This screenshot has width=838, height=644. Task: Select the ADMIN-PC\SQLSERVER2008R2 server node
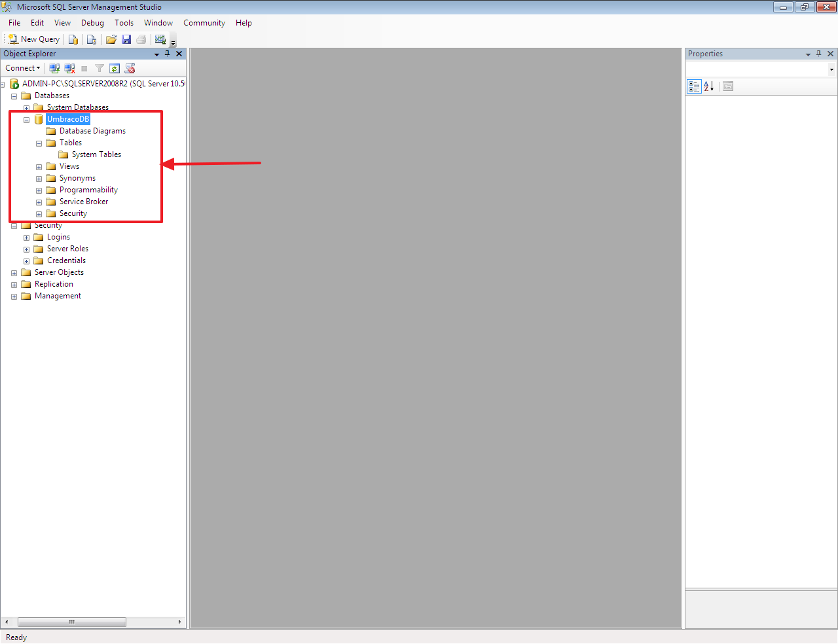pos(103,84)
